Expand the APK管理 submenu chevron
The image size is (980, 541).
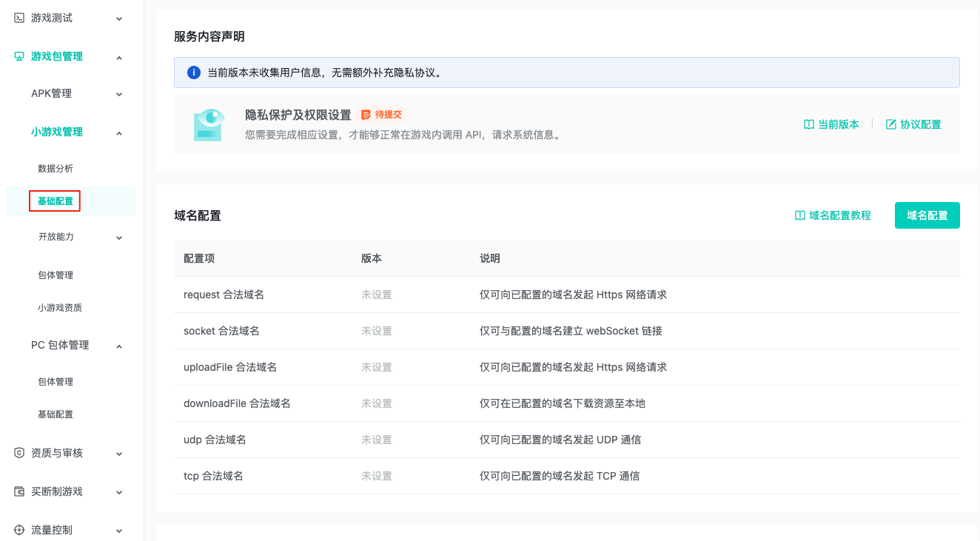pos(119,94)
